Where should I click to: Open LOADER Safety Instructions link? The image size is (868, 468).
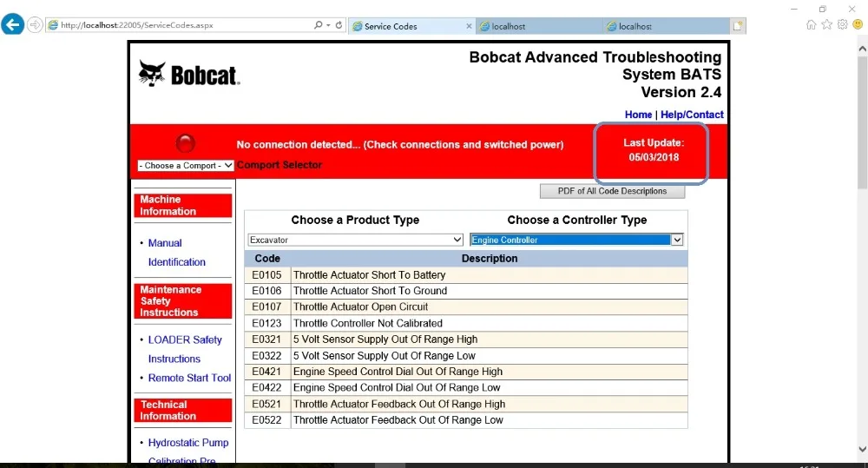185,349
